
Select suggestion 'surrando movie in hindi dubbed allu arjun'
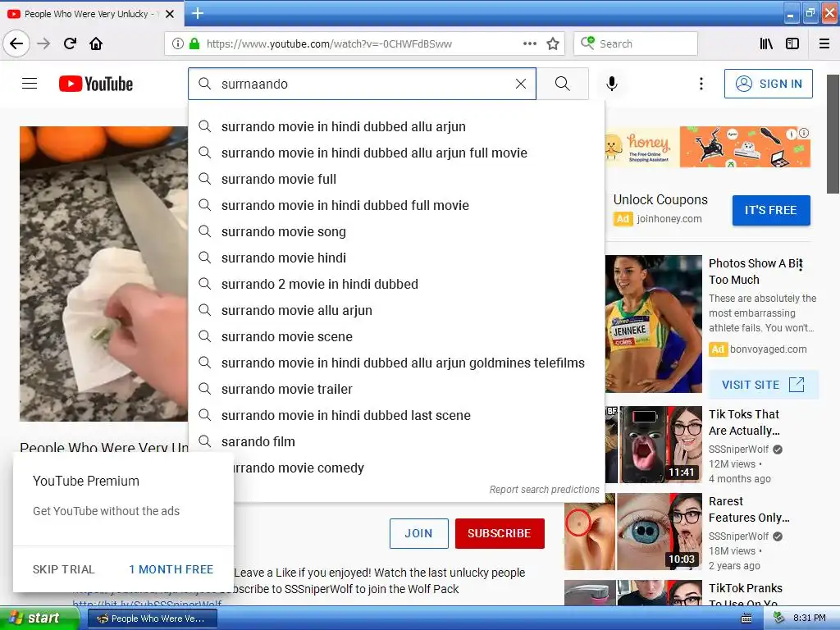click(396, 126)
